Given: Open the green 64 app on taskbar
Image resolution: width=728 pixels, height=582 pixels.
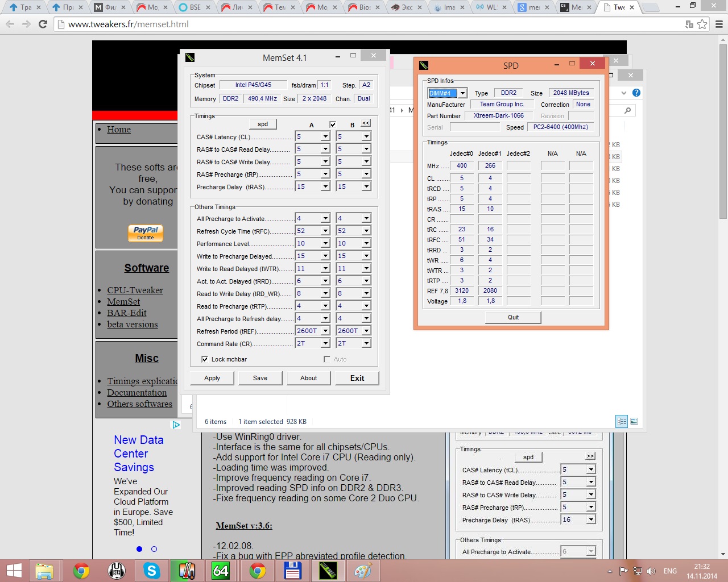Looking at the screenshot, I should click(x=221, y=571).
